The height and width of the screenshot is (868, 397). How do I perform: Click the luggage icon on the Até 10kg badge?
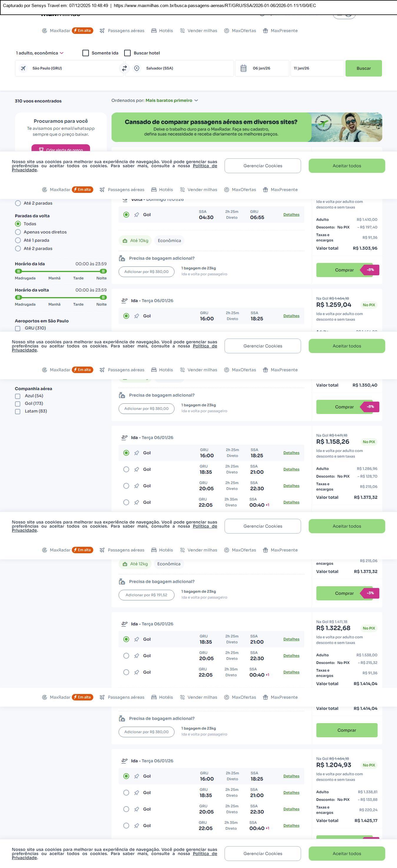pyautogui.click(x=125, y=241)
